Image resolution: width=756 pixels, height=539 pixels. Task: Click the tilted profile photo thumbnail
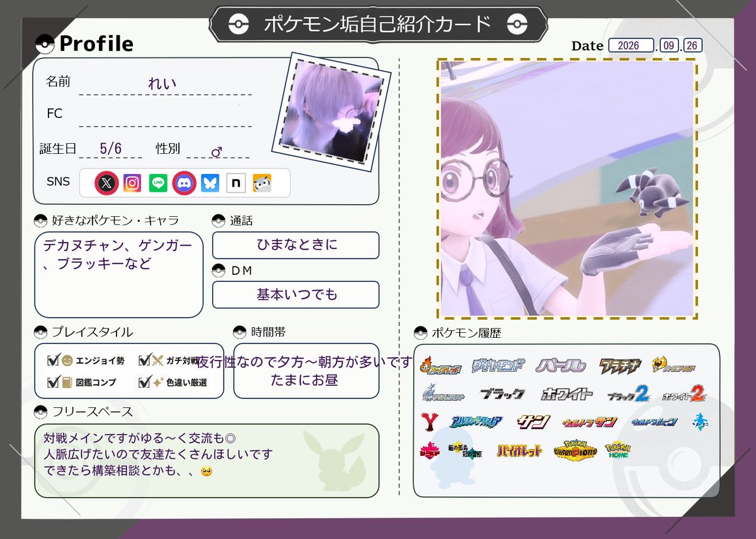tap(331, 111)
